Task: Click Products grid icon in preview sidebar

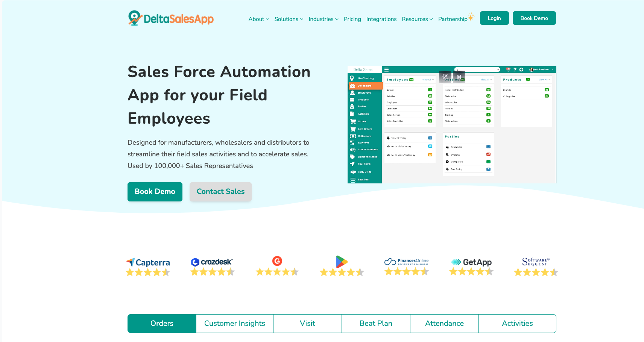Action: point(352,100)
